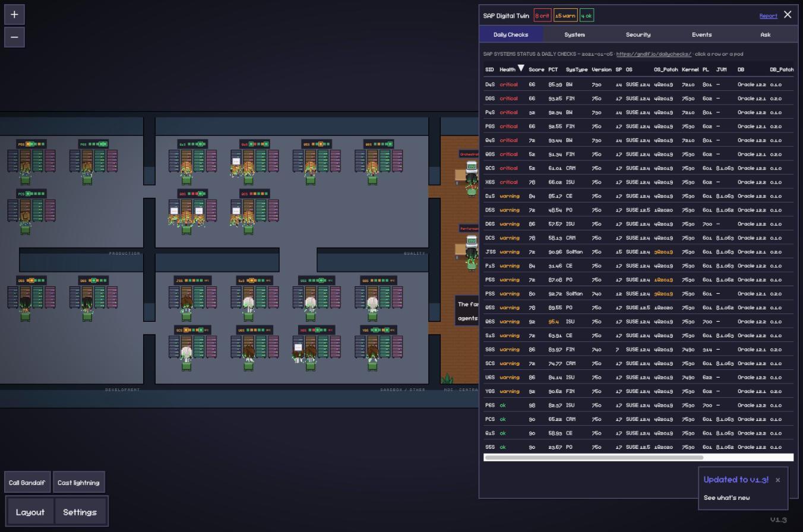Select the red X6S server pod
This screenshot has height=532, width=803.
316,347
